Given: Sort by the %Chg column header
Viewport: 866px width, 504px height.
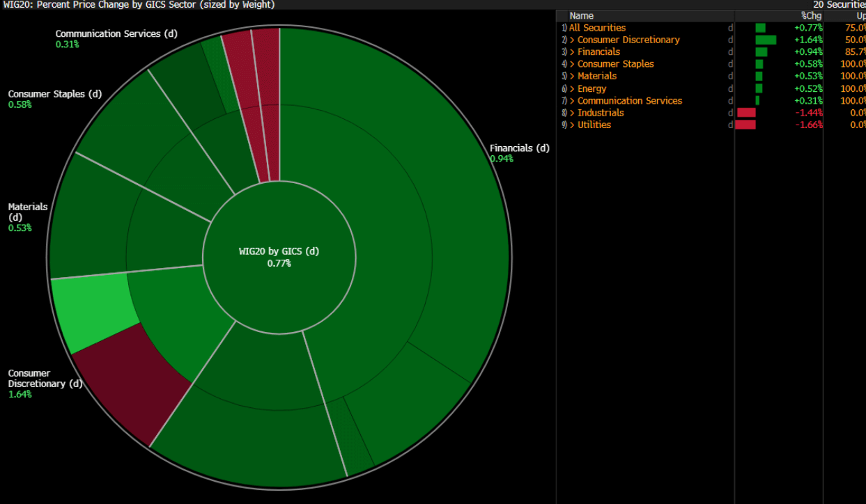Looking at the screenshot, I should (812, 15).
